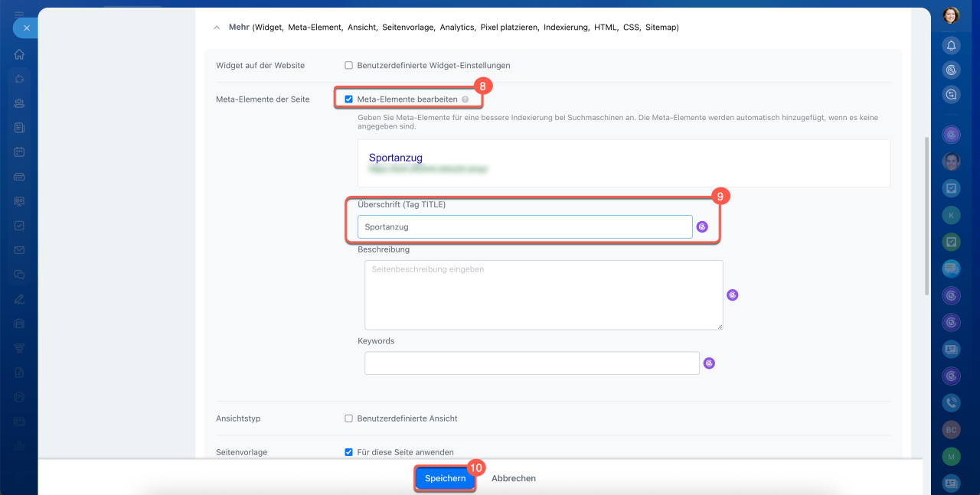Close the settings slider panel
The height and width of the screenshot is (495, 980).
[x=26, y=28]
